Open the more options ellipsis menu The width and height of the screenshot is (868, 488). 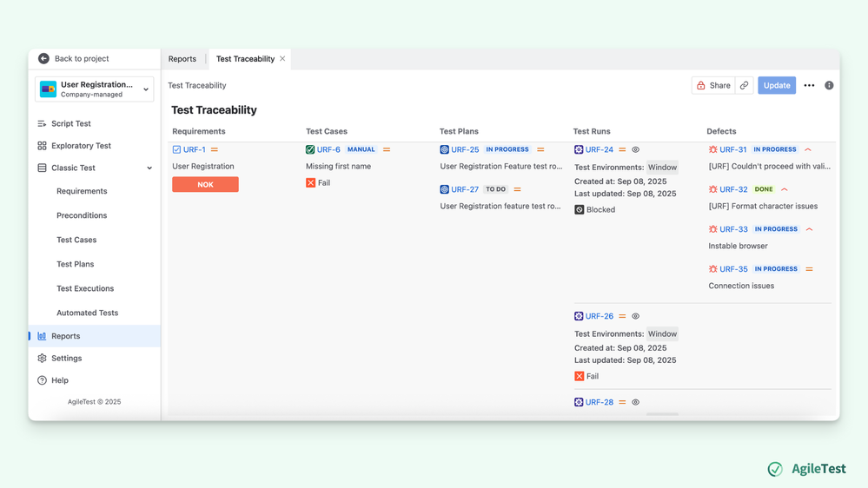(809, 85)
